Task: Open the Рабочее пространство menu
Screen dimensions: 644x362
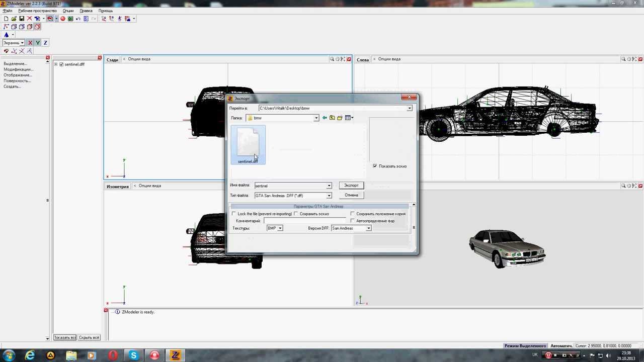Action: 37,11
